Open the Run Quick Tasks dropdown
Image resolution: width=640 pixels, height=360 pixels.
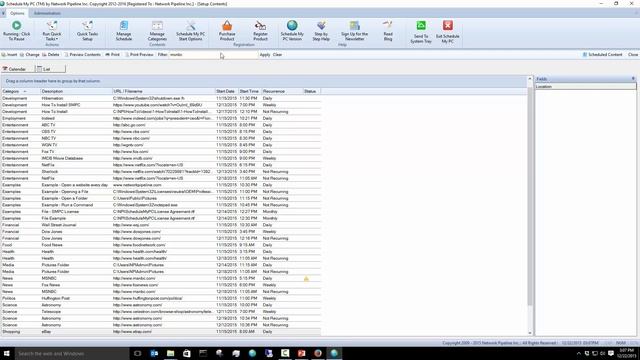[52, 31]
